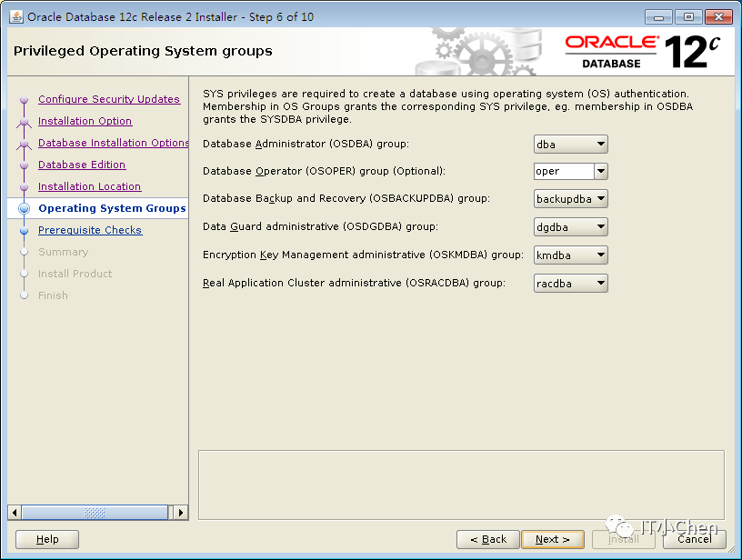Minimize the installer window
This screenshot has height=560, width=742.
(x=658, y=17)
